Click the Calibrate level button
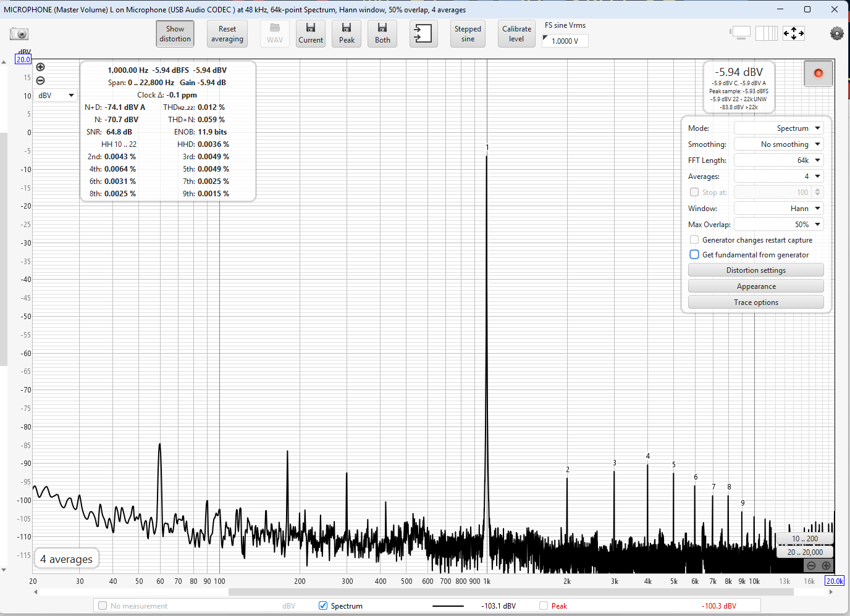 pos(516,34)
